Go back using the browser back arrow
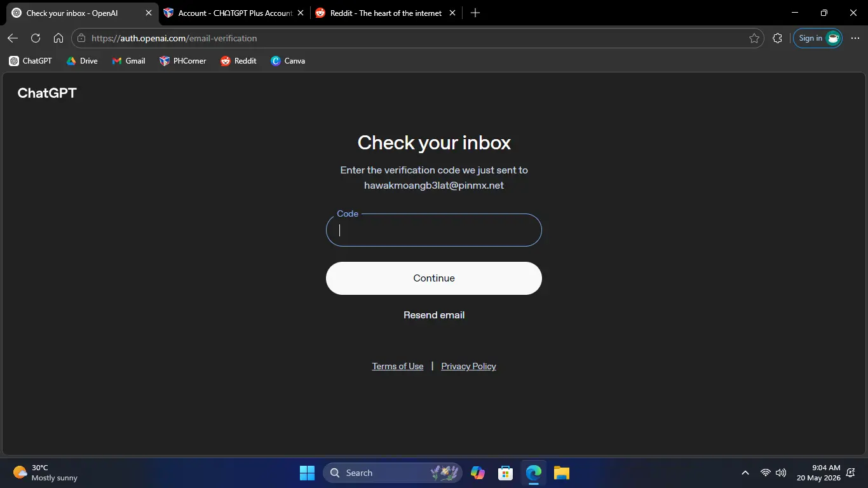Screen dimensions: 868x488 pos(13,38)
